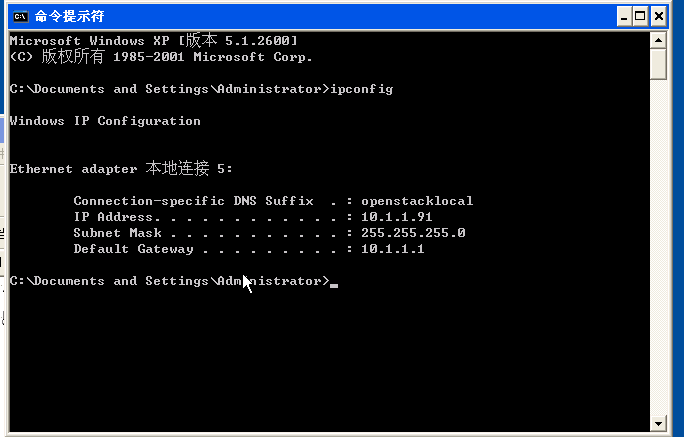Click the scrollbar up arrow
The image size is (684, 437).
coord(658,41)
